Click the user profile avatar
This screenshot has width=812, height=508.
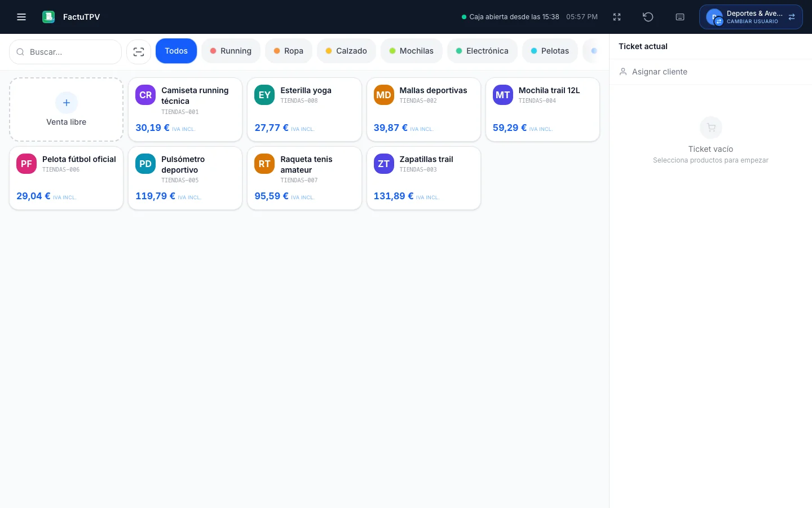pos(714,17)
